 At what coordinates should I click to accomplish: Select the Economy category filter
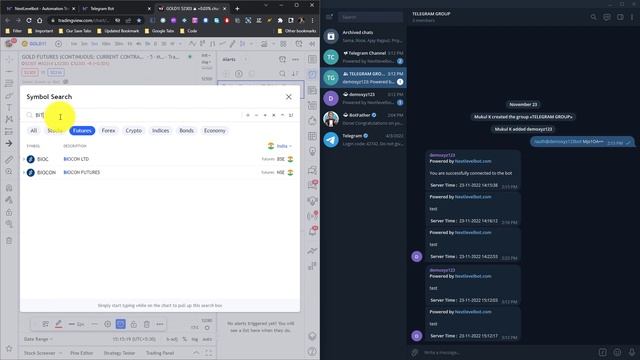[215, 131]
